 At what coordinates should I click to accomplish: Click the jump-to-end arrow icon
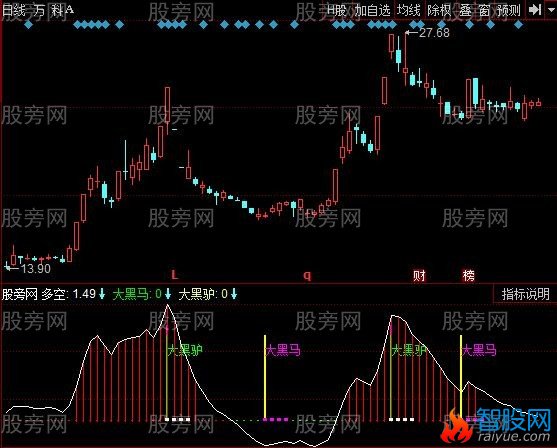534,10
